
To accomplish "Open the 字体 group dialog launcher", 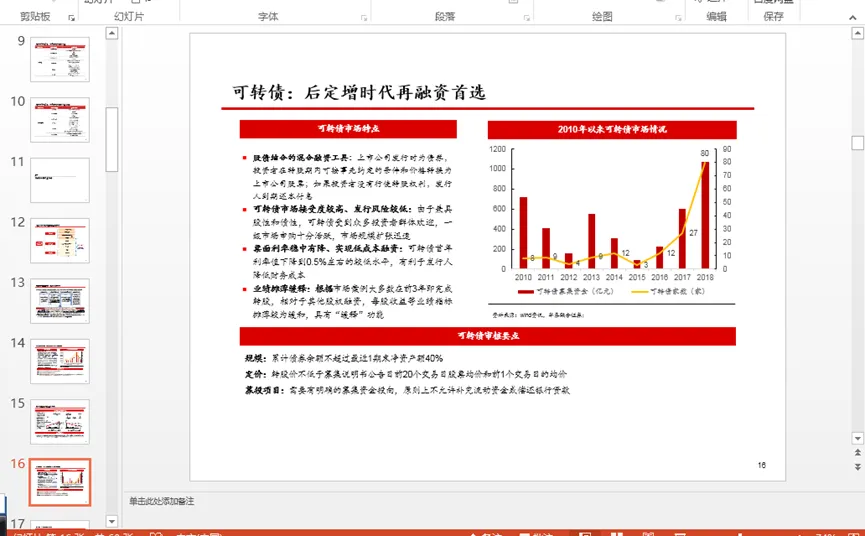I will click(364, 18).
